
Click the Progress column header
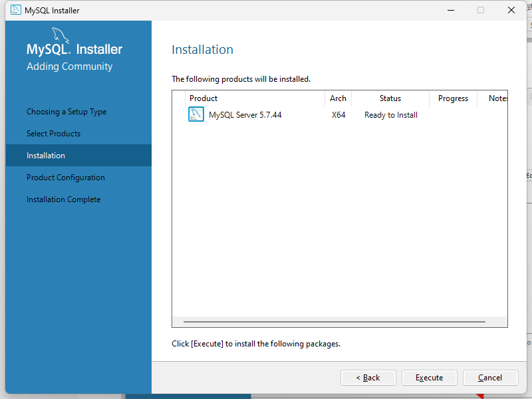[453, 98]
